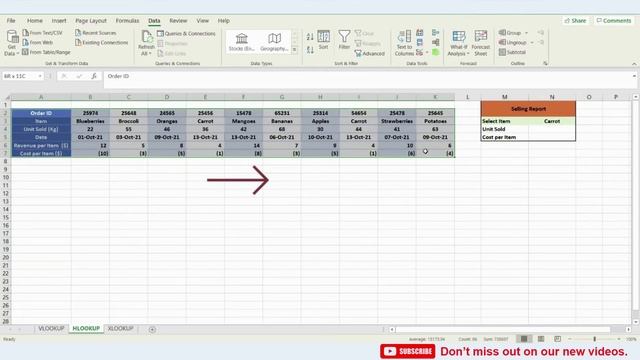
Task: Adjust the zoom slider handle
Action: click(595, 339)
